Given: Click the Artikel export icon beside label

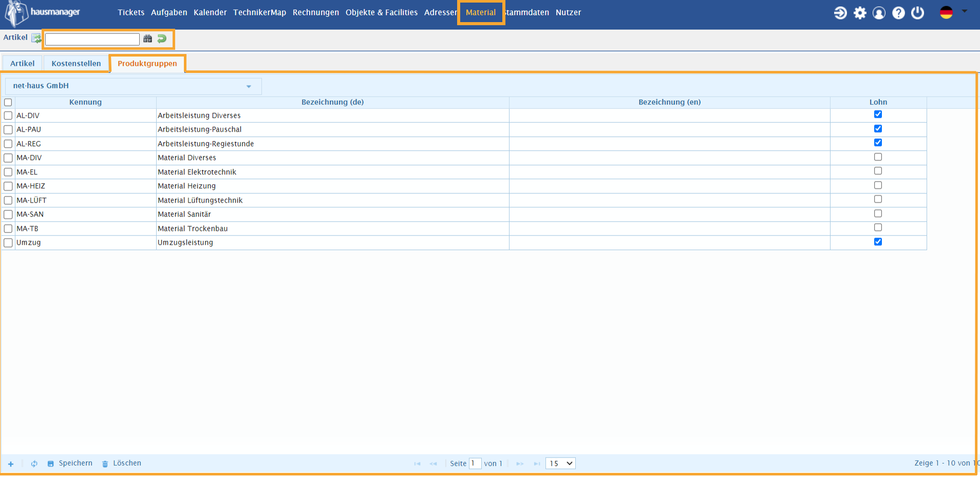Looking at the screenshot, I should coord(36,38).
